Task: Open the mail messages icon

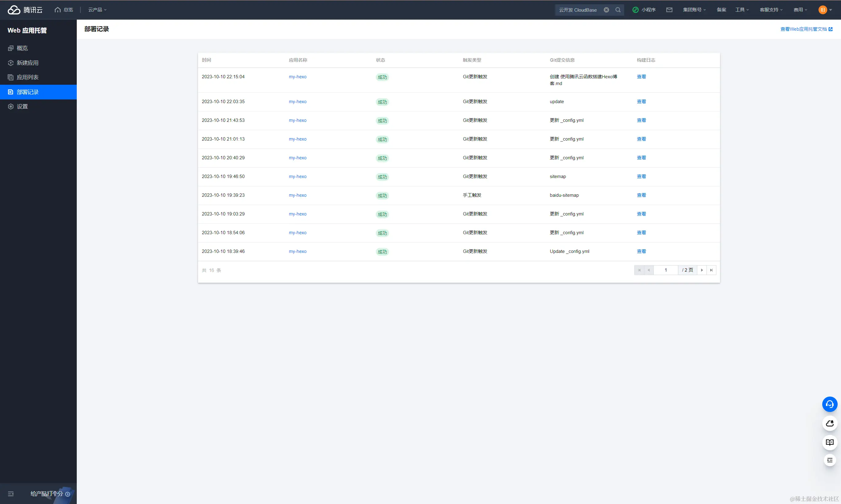Action: (x=669, y=10)
